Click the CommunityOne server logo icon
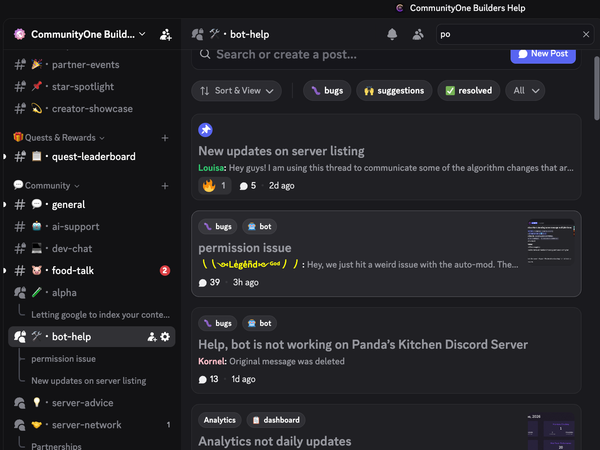Screen dimensions: 600x450 (x=20, y=34)
